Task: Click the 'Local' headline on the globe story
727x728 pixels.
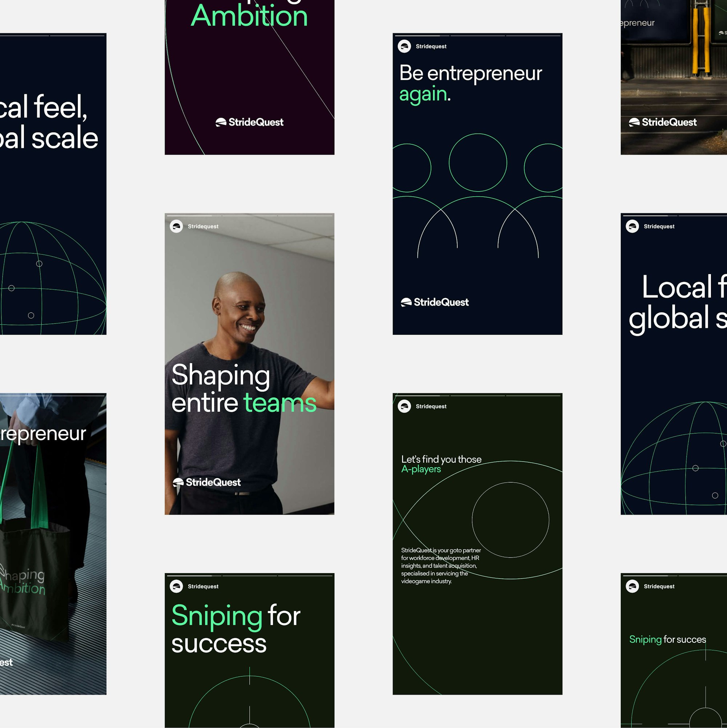Action: [x=677, y=287]
